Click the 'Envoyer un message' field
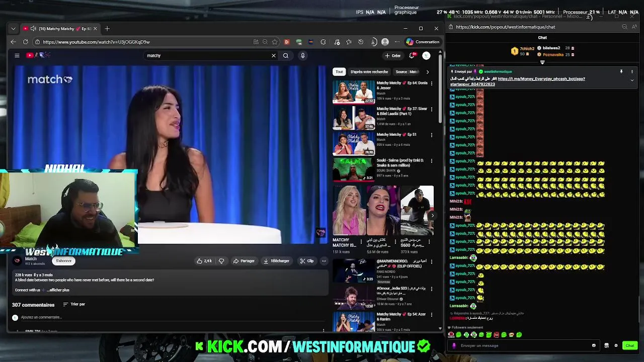This screenshot has width=644, height=362. [523, 345]
